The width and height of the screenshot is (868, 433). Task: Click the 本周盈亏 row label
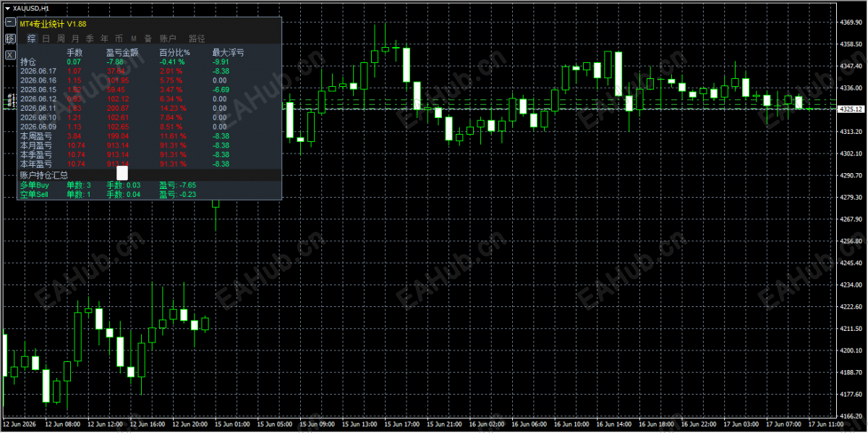point(36,136)
